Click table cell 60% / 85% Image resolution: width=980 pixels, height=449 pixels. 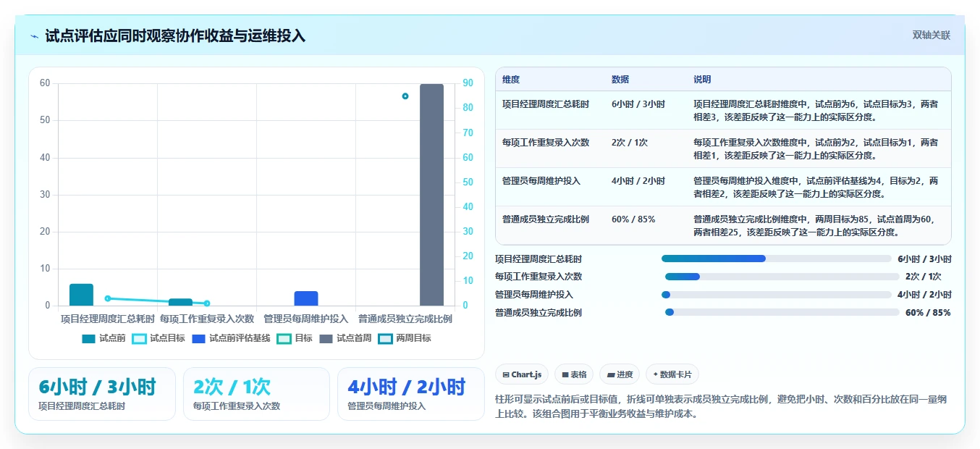pyautogui.click(x=633, y=219)
